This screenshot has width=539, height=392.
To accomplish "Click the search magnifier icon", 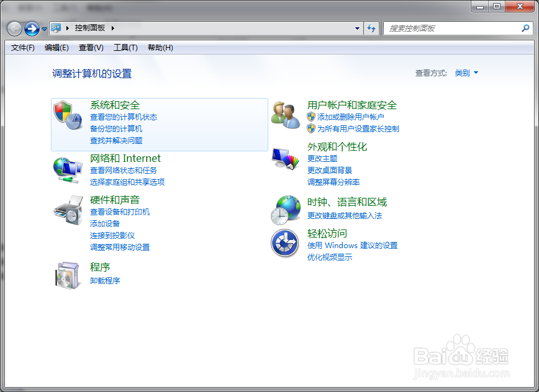I will tap(525, 28).
